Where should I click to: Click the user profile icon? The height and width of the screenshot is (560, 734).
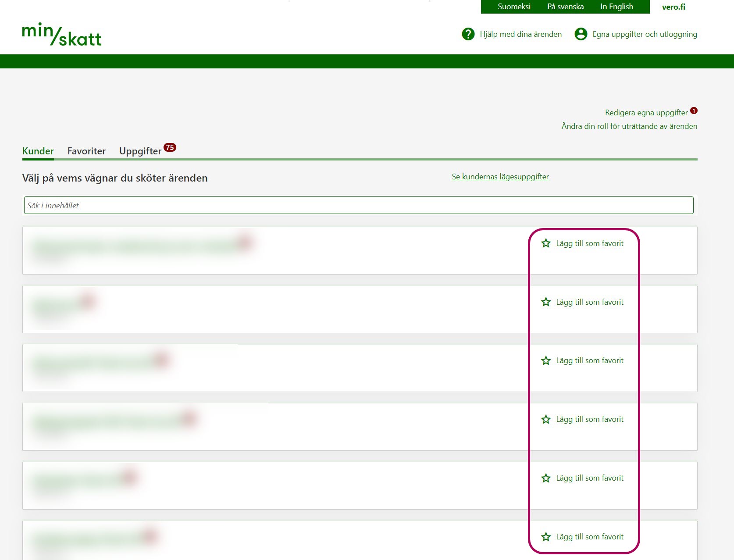(581, 34)
